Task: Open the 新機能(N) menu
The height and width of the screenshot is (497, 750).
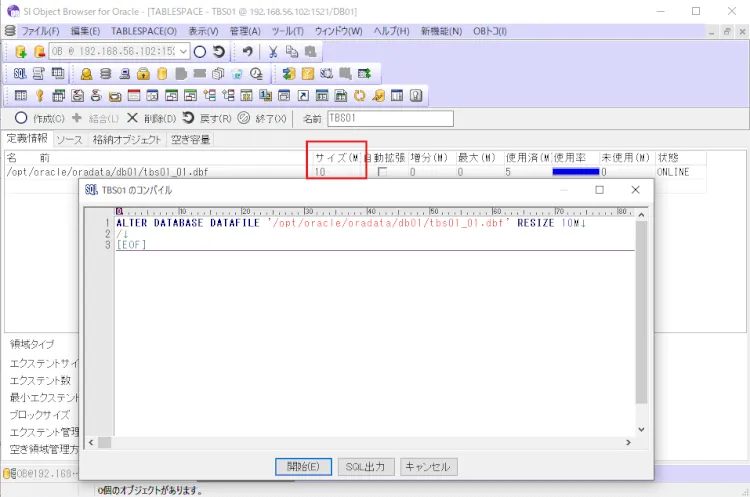Action: [441, 31]
